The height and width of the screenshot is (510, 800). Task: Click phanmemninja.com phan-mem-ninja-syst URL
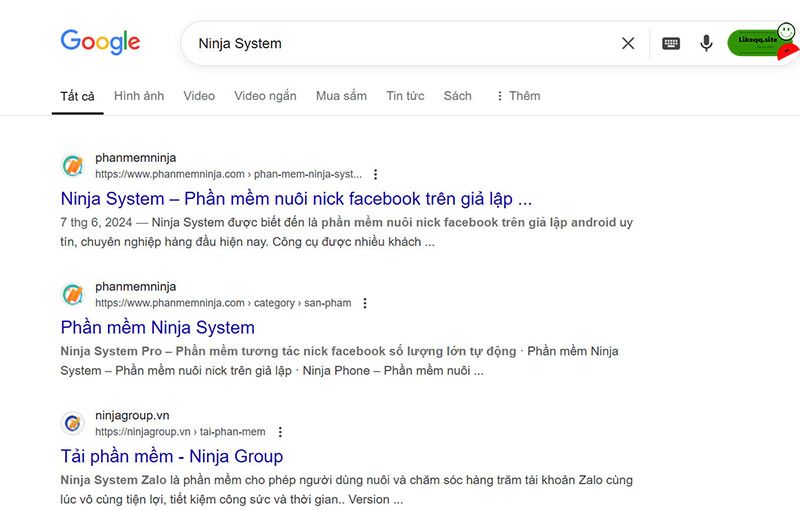pyautogui.click(x=229, y=174)
